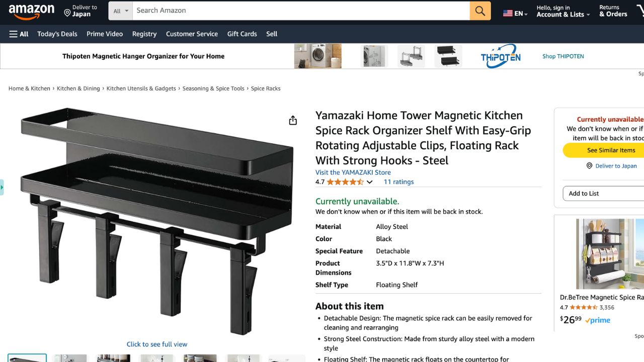Click into the Search Amazon field
The height and width of the screenshot is (362, 644).
pyautogui.click(x=301, y=11)
